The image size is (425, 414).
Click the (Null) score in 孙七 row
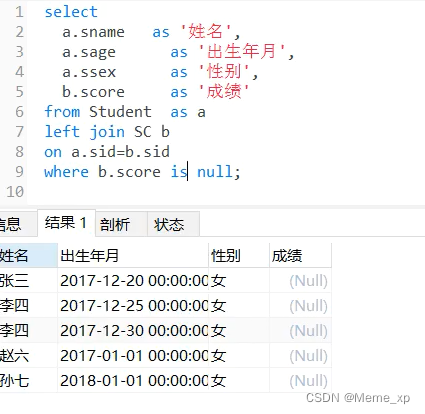click(300, 380)
